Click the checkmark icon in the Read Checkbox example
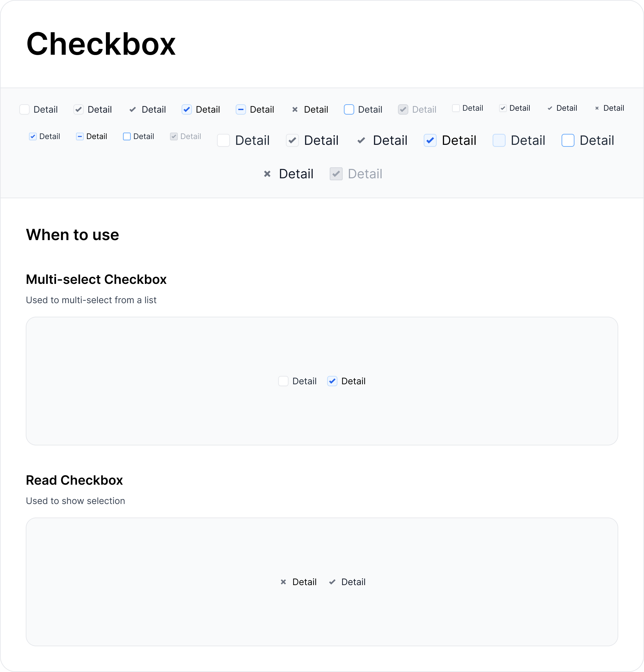Viewport: 644px width, 672px height. 332,582
